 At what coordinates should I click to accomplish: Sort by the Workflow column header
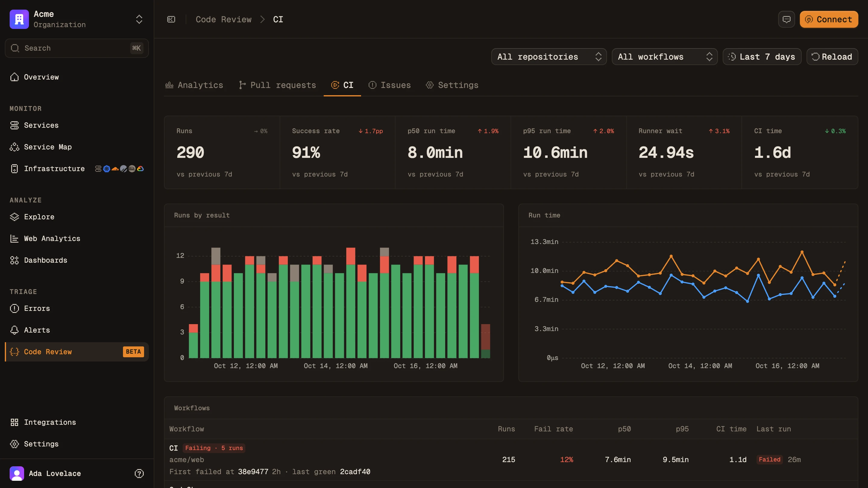pyautogui.click(x=186, y=429)
